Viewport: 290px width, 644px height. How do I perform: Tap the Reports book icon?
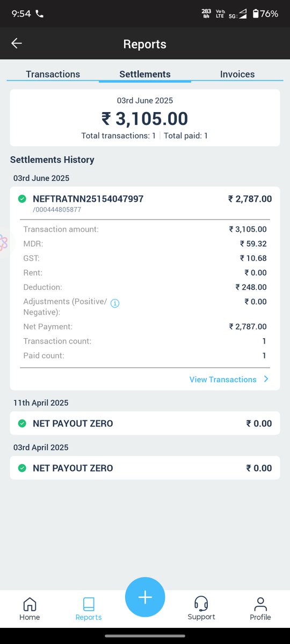[x=89, y=604]
